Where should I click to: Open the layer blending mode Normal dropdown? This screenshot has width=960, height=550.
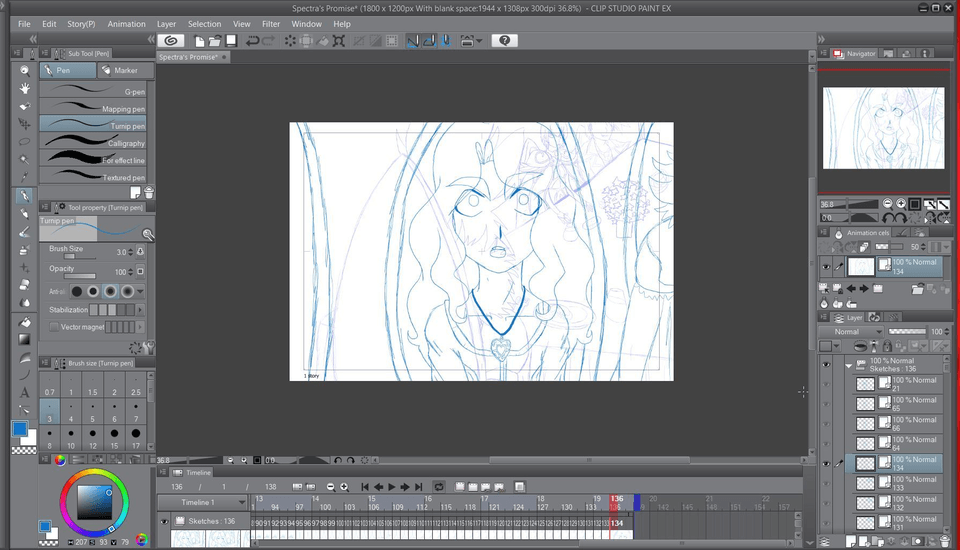pos(851,332)
